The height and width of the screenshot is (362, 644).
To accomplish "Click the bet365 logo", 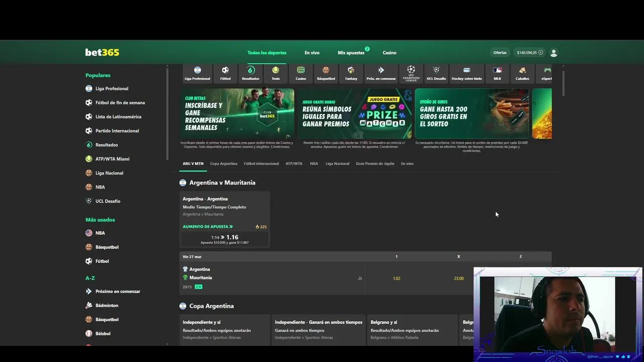I will click(x=102, y=52).
